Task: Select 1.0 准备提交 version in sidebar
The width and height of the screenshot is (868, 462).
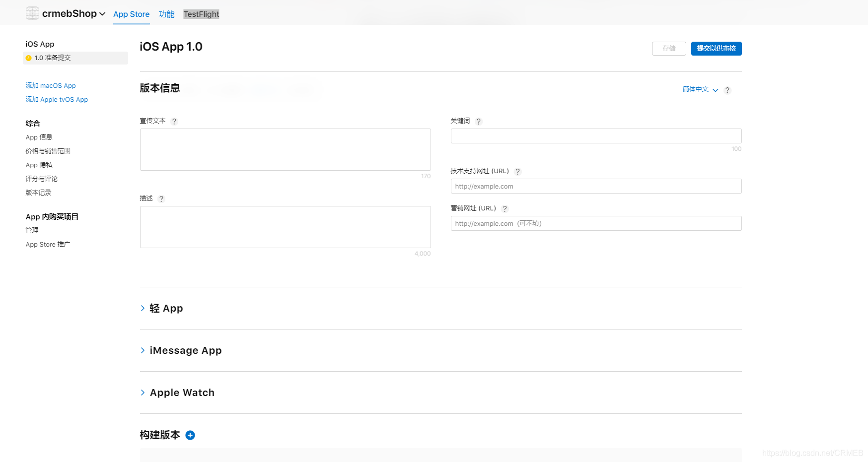Action: (x=75, y=58)
